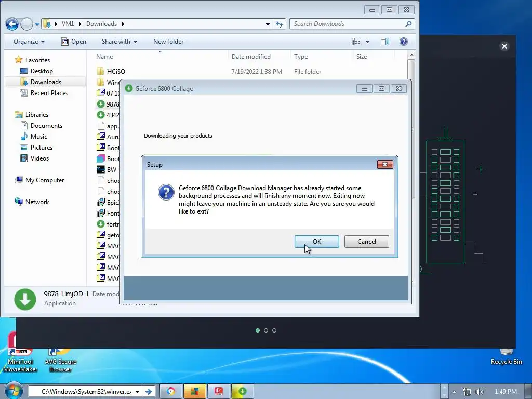Show hidden tray icons arrow
The image size is (532, 399).
point(454,392)
